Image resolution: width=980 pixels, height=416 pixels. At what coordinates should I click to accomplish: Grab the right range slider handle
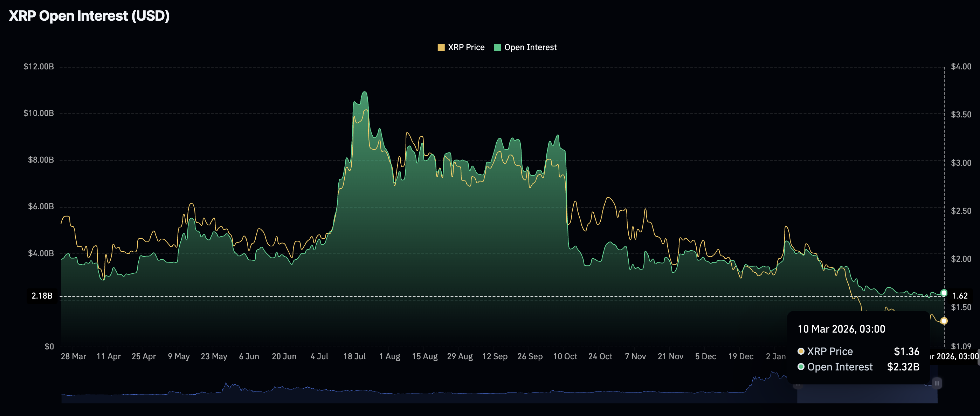click(x=937, y=383)
